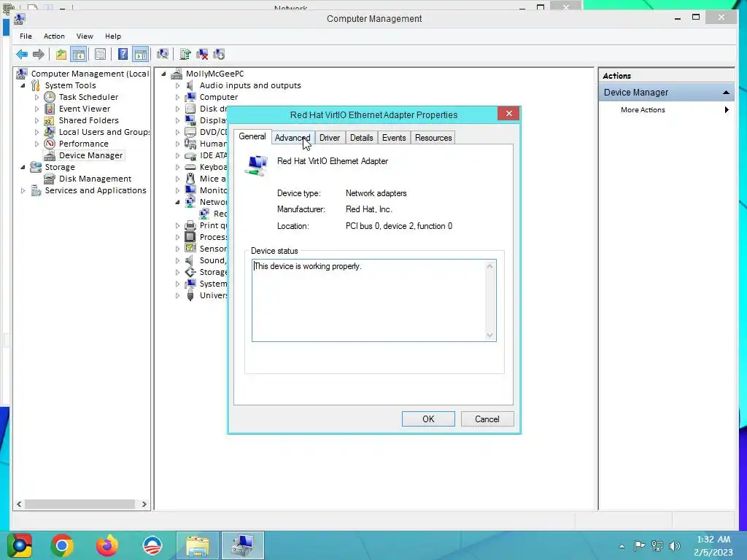Image resolution: width=747 pixels, height=560 pixels.
Task: Click the Update Driver Software toolbar icon
Action: tap(185, 54)
